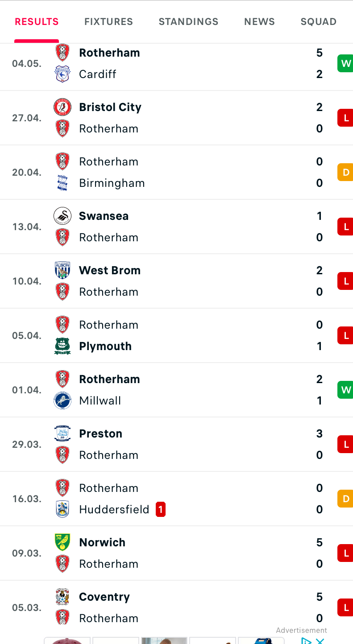Click the Plymouth green crest

click(x=62, y=346)
